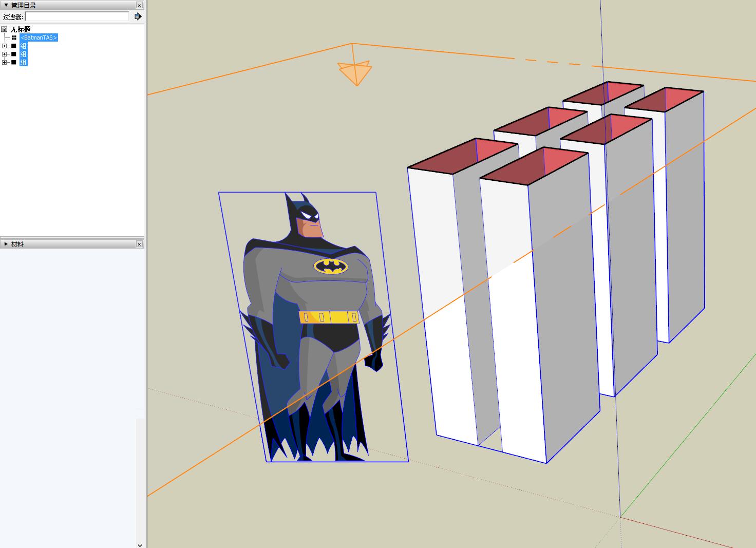Select the 无标题 root model row

21,29
